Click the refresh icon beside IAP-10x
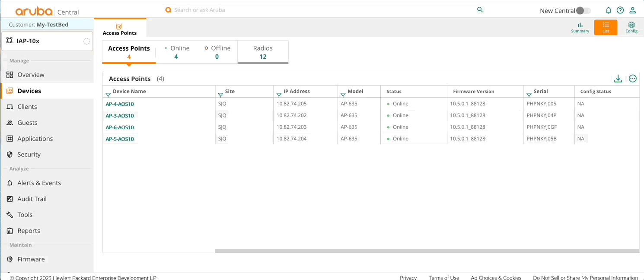Screen dimensions: 644x280 click(86, 41)
